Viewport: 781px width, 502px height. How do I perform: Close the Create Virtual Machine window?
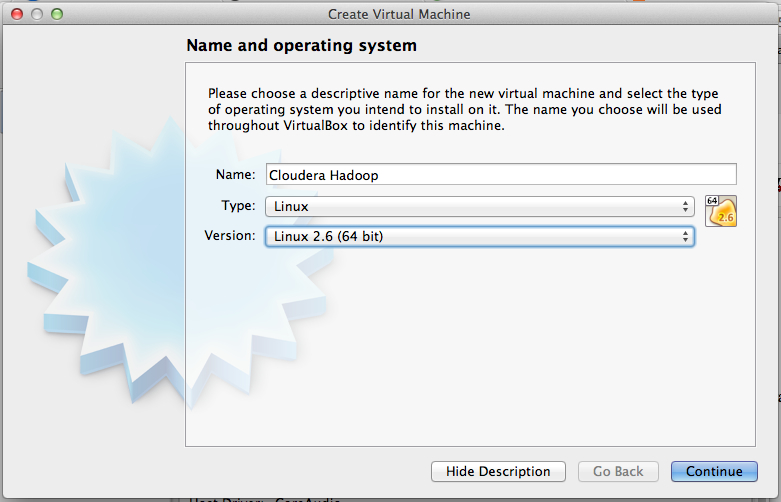click(17, 14)
